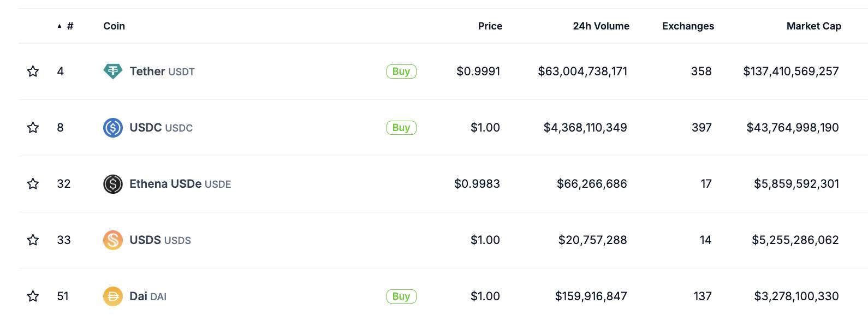
Task: Click the Buy button for Tether
Action: pyautogui.click(x=401, y=72)
